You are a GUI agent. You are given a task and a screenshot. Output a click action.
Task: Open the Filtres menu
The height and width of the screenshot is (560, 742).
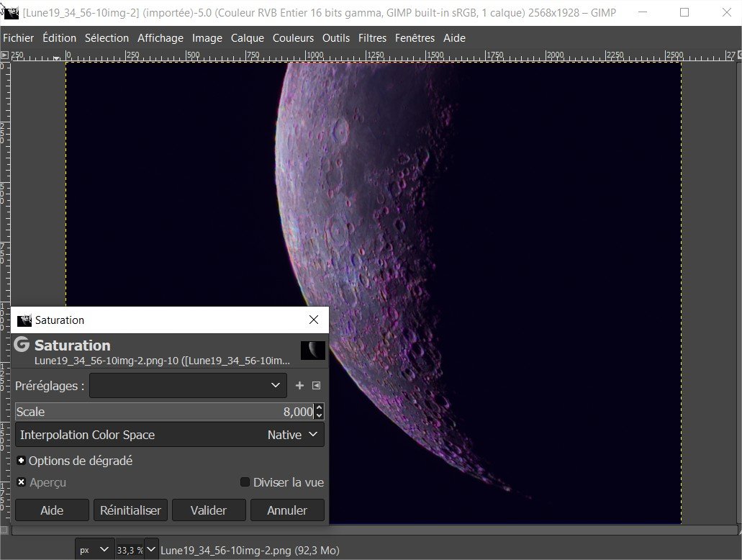372,38
